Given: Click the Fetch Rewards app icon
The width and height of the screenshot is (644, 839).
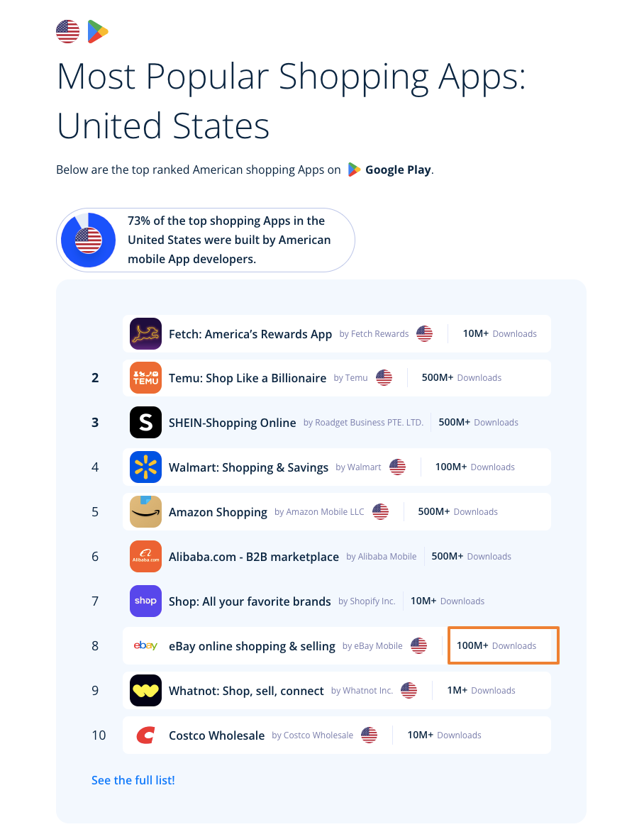Looking at the screenshot, I should pyautogui.click(x=145, y=334).
